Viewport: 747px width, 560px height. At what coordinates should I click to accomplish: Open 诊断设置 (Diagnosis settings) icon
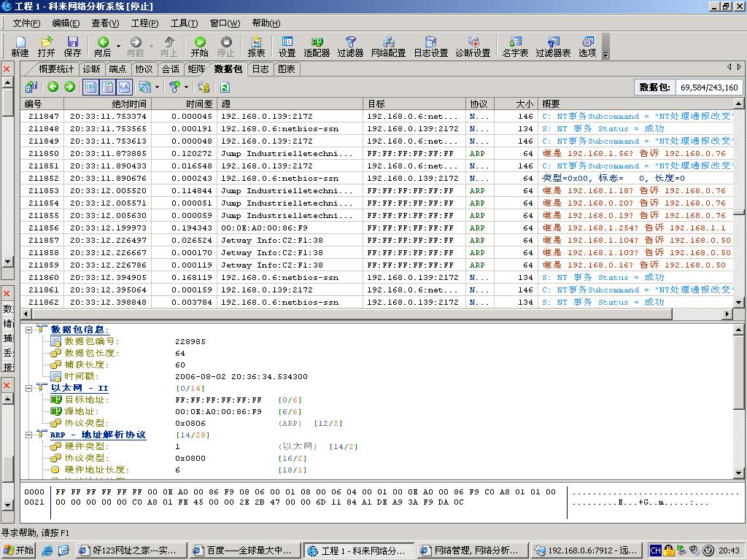coord(473,46)
